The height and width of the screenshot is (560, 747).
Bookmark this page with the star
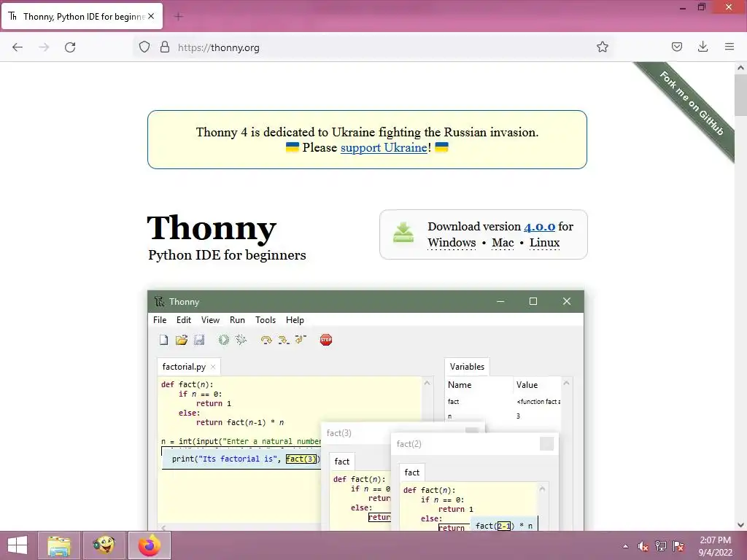[602, 47]
